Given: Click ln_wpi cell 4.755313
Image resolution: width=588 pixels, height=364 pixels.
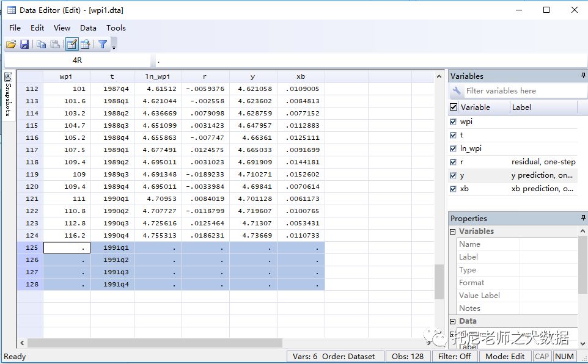Looking at the screenshot, I should pos(158,235).
